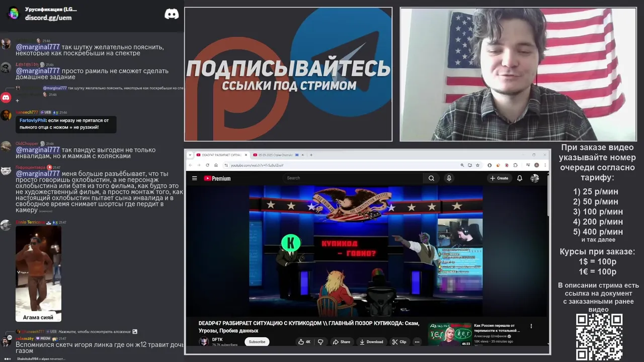The image size is (644, 362).
Task: Open options for the recommended video
Action: [x=531, y=326]
